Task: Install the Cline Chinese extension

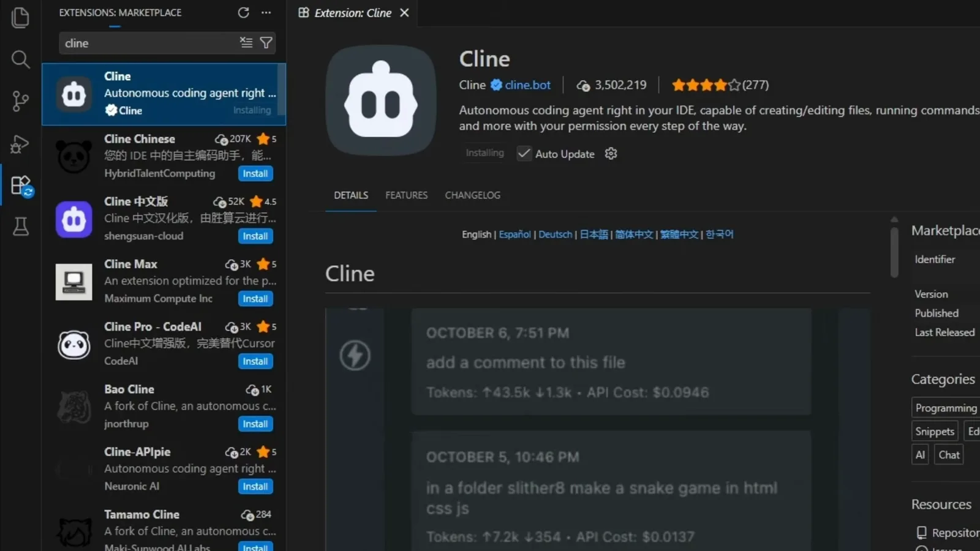Action: pyautogui.click(x=255, y=173)
